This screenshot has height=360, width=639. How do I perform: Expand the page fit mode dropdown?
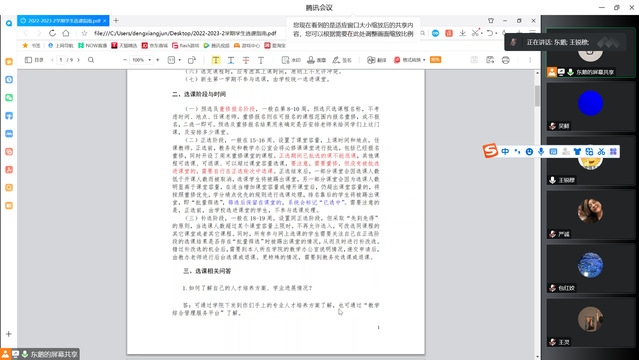coord(180,60)
